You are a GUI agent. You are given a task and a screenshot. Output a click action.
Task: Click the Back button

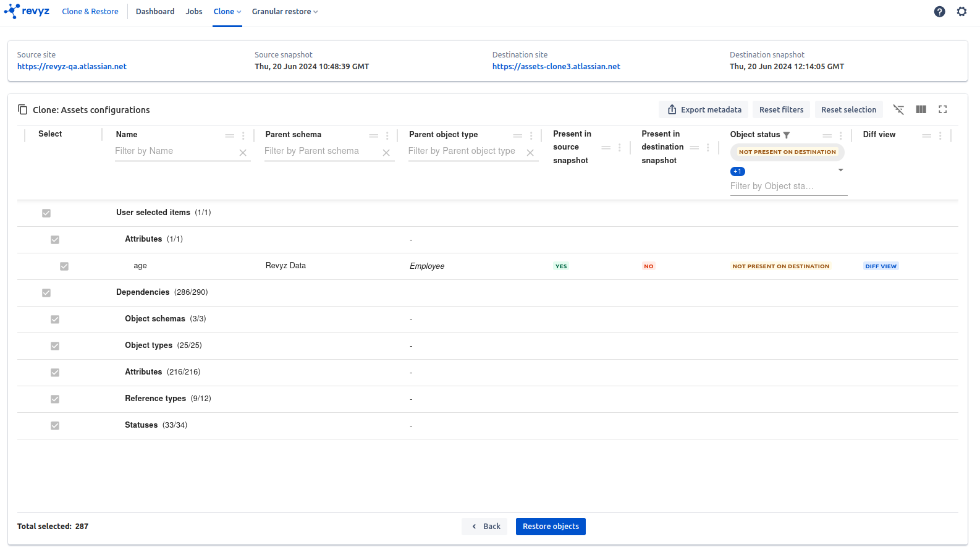(x=484, y=527)
